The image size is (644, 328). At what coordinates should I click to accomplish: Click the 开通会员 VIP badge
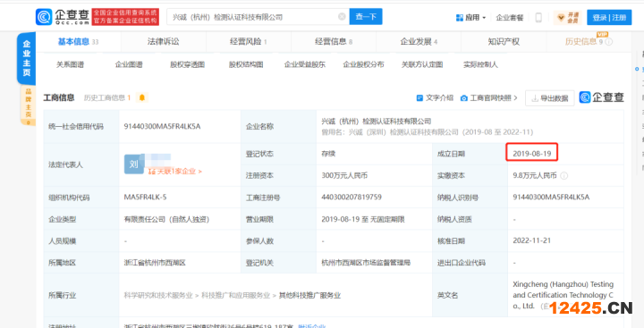coord(568,18)
